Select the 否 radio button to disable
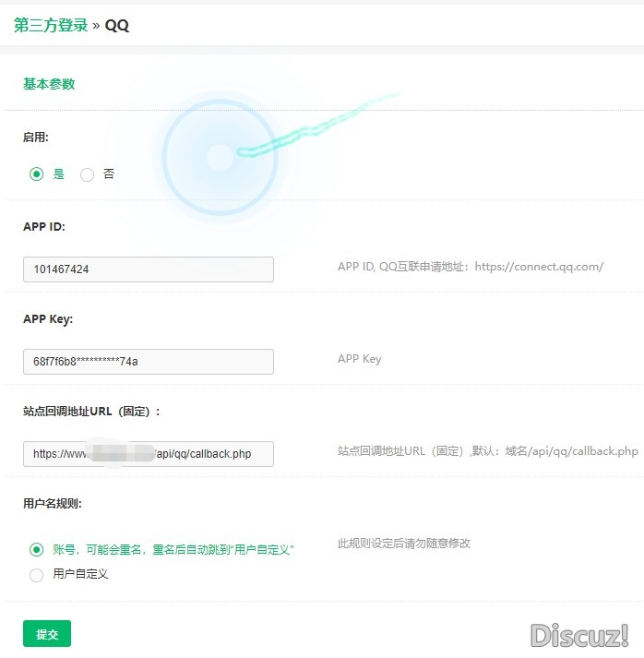The height and width of the screenshot is (658, 644). click(x=87, y=174)
